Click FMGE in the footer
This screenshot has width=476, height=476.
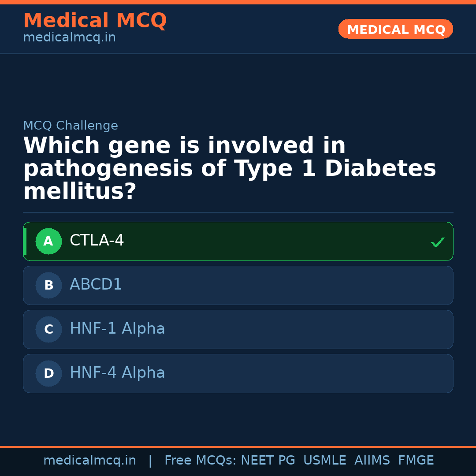click(416, 461)
